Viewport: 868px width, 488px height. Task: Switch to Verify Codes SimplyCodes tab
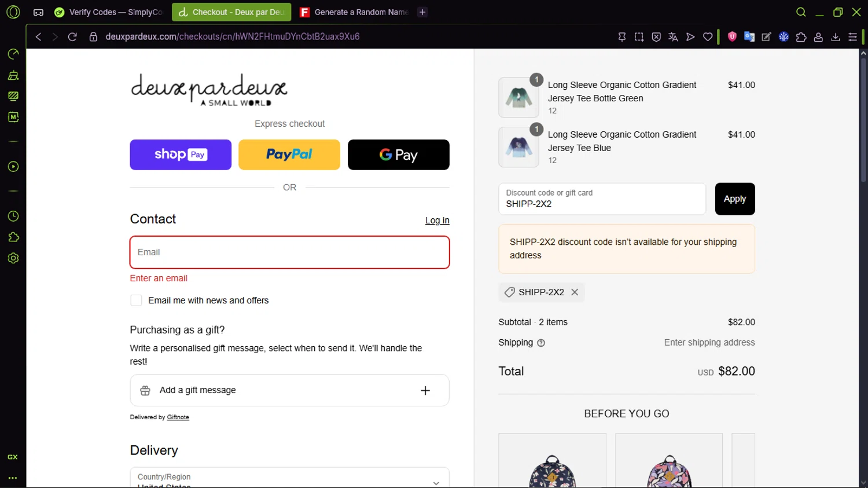(109, 12)
